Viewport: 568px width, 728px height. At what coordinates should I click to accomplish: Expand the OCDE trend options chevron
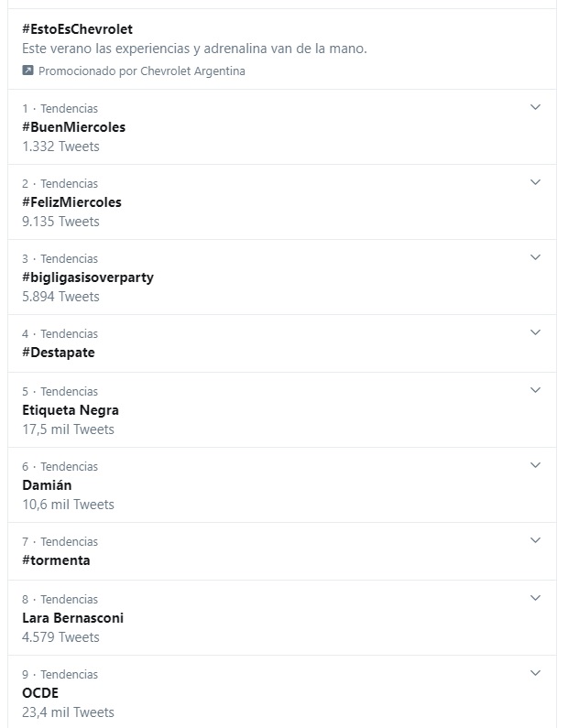[x=536, y=674]
